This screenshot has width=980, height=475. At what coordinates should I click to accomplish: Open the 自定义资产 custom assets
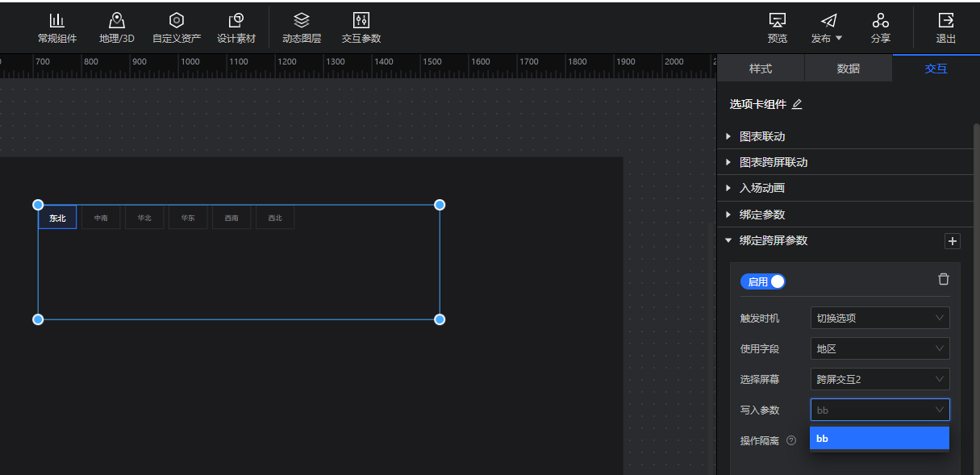pos(177,27)
